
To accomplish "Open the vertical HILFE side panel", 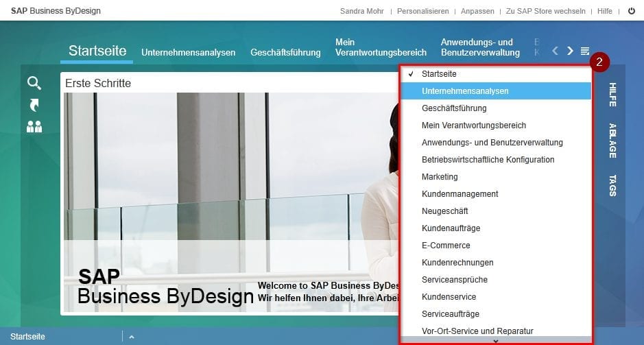I will click(612, 95).
